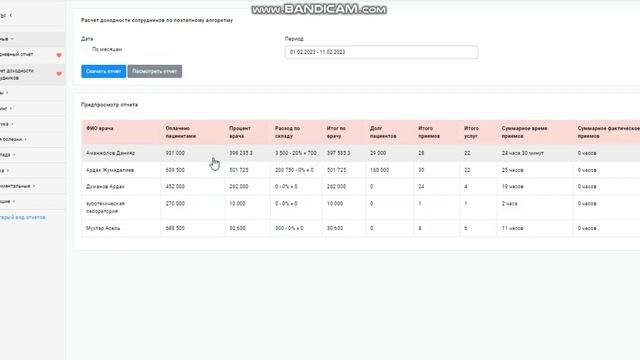The height and width of the screenshot is (360, 640).
Task: Select the Мухтар Асель row name
Action: click(x=103, y=229)
